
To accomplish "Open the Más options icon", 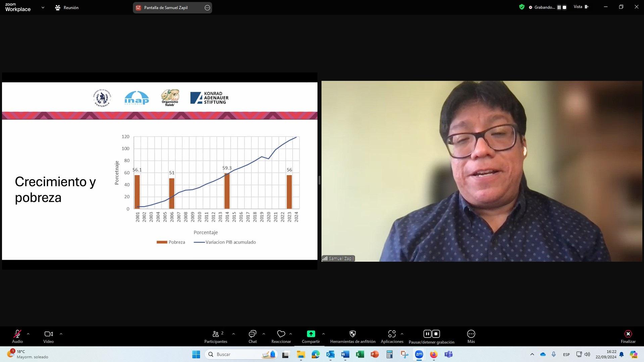I will coord(471,334).
